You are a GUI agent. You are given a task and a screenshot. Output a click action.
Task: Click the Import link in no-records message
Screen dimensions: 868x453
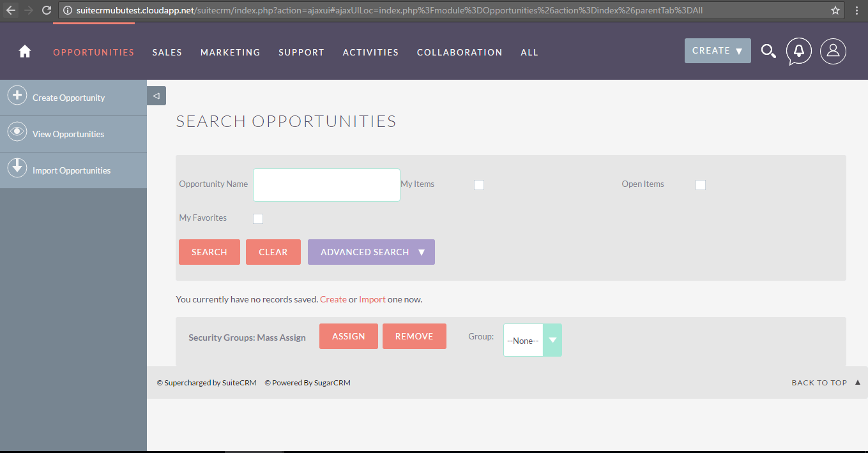372,299
